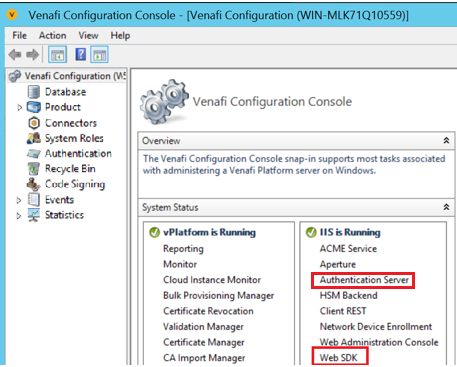Click the Venafi Configuration root node icon

15,76
